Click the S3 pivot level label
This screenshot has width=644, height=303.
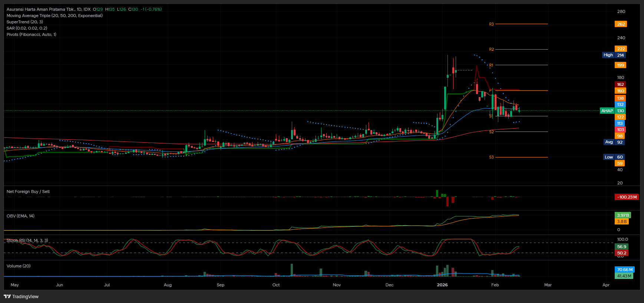[x=491, y=157]
